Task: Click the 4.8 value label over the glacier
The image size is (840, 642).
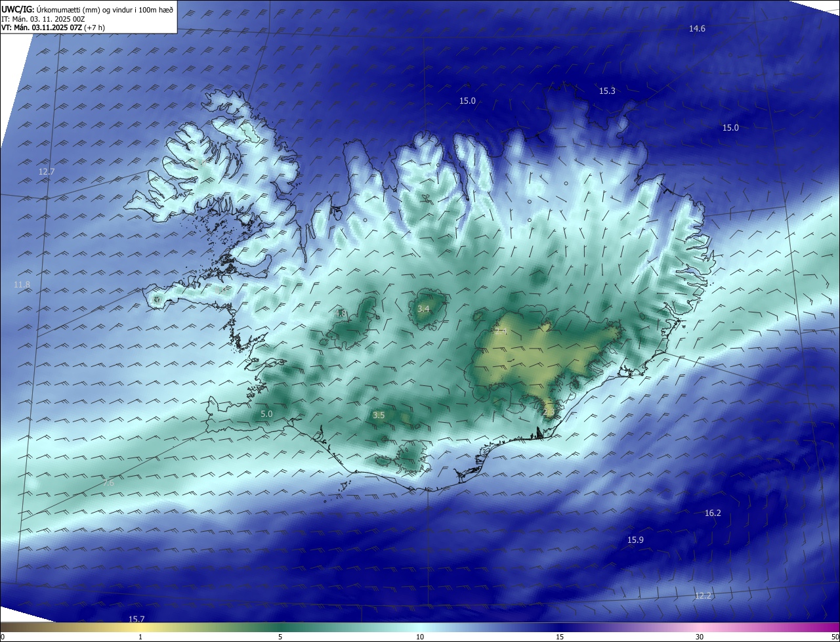Action: tap(341, 313)
